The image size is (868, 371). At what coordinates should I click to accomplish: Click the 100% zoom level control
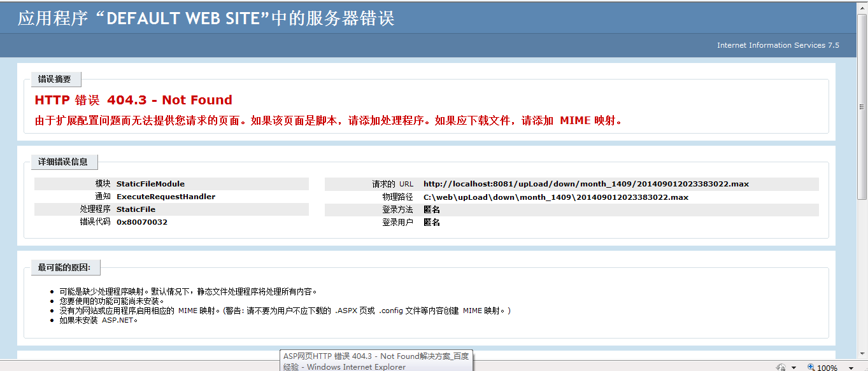827,368
